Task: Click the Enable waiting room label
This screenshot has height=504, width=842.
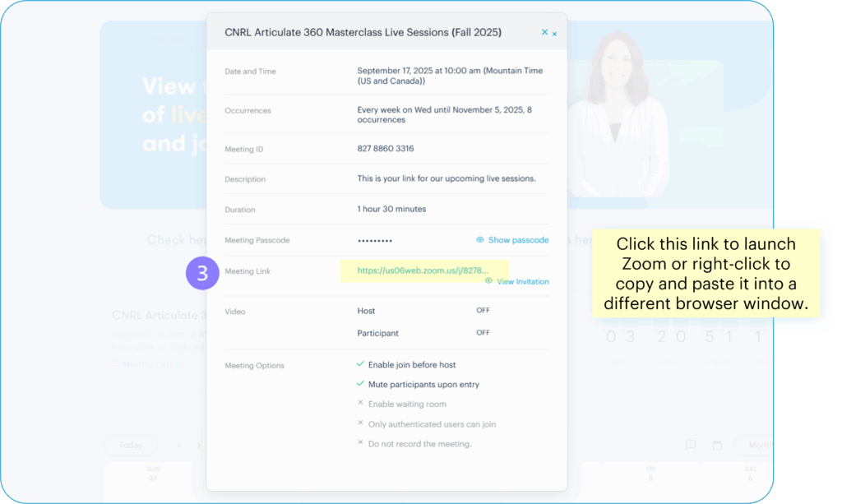Action: pyautogui.click(x=407, y=405)
